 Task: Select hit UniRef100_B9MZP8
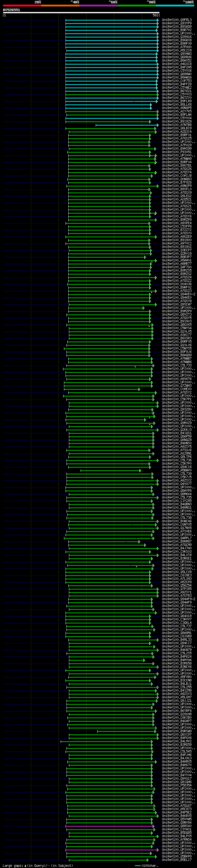[177, 220]
